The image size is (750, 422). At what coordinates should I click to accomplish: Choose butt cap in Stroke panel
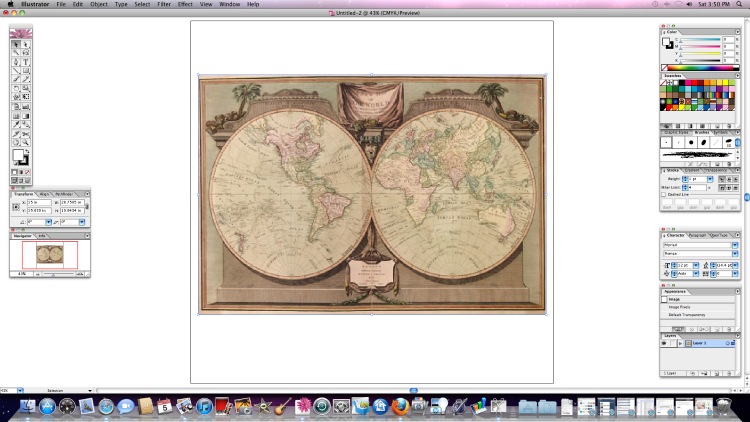[x=722, y=179]
